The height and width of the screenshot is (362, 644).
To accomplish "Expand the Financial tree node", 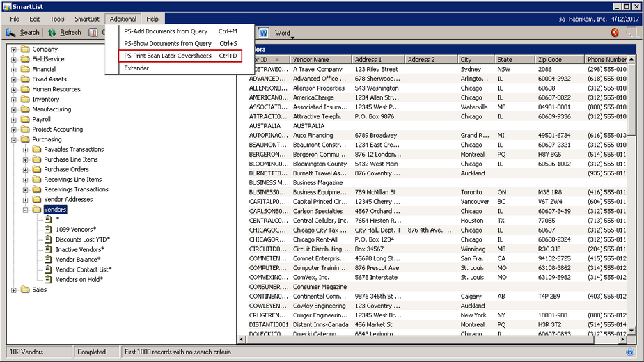I will [14, 70].
